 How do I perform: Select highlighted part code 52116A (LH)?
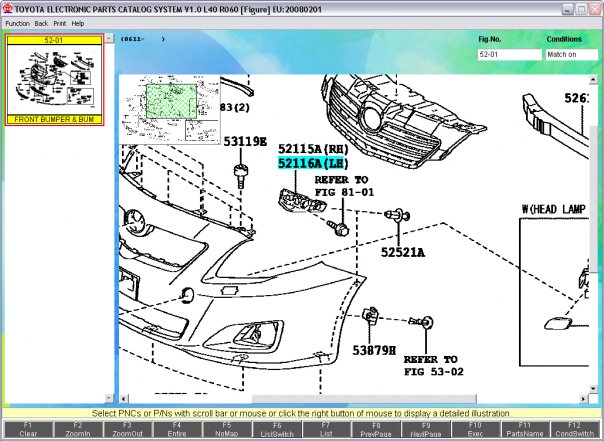pos(313,163)
